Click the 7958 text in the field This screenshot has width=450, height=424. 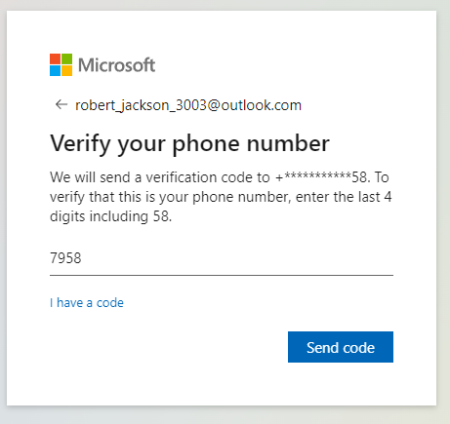[65, 258]
